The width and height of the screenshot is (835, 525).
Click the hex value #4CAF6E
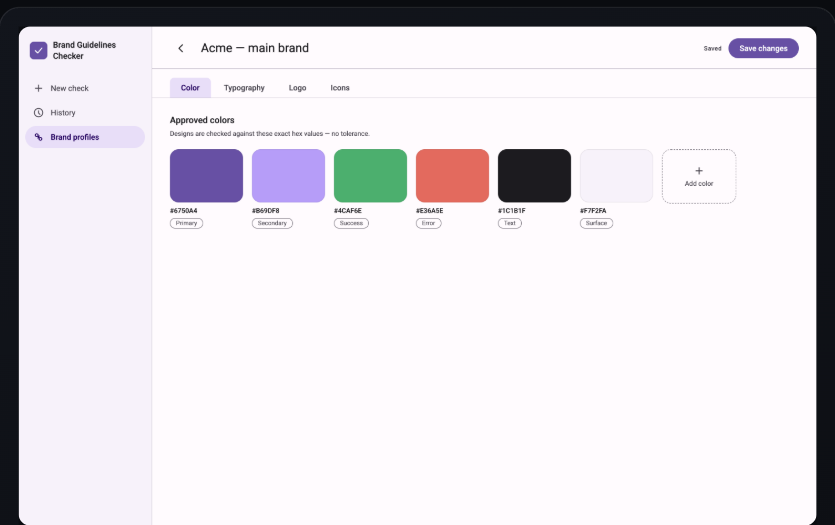tap(348, 211)
